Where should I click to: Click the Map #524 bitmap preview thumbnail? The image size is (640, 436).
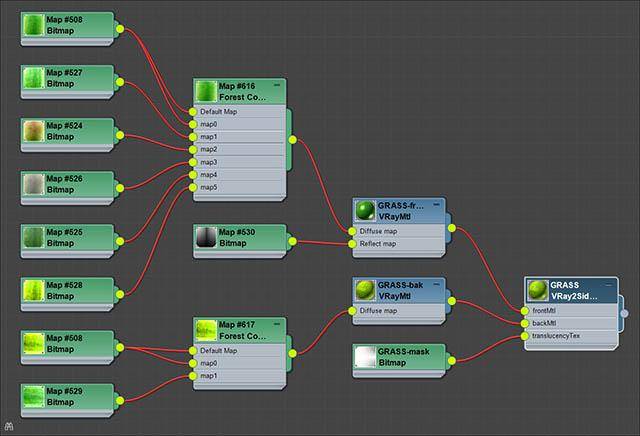[x=34, y=132]
